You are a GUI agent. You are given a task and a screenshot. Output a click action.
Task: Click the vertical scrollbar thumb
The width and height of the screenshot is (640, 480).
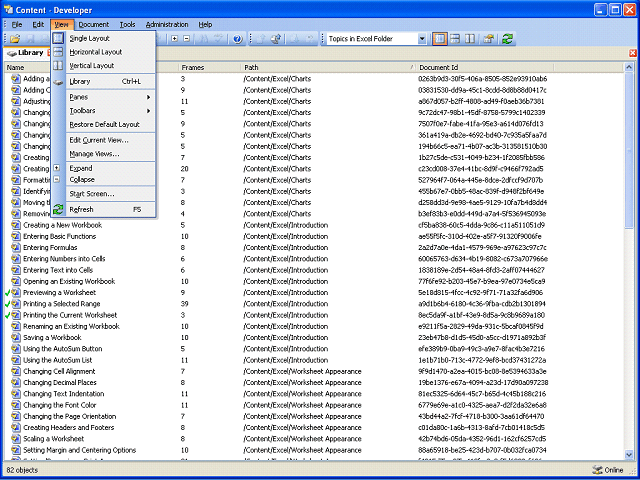pyautogui.click(x=629, y=149)
